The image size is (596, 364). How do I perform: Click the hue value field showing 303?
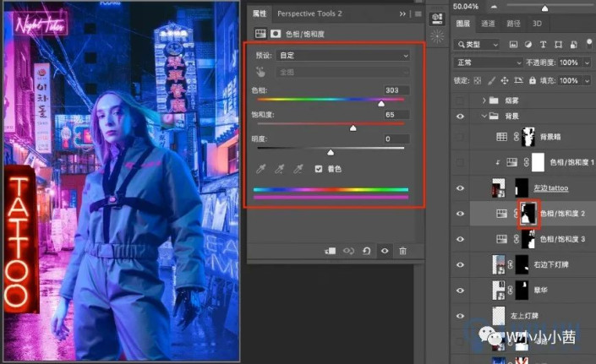pos(396,90)
